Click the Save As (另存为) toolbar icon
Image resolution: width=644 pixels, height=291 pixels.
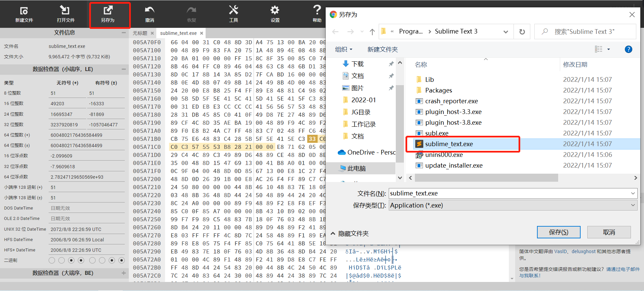point(108,14)
